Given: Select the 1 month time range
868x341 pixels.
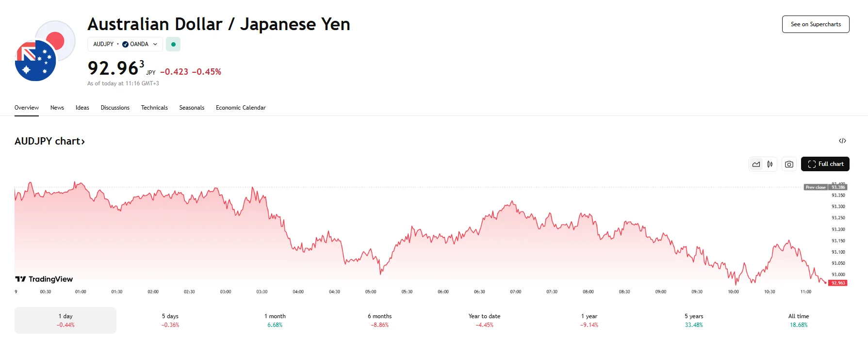Looking at the screenshot, I should click(x=275, y=320).
